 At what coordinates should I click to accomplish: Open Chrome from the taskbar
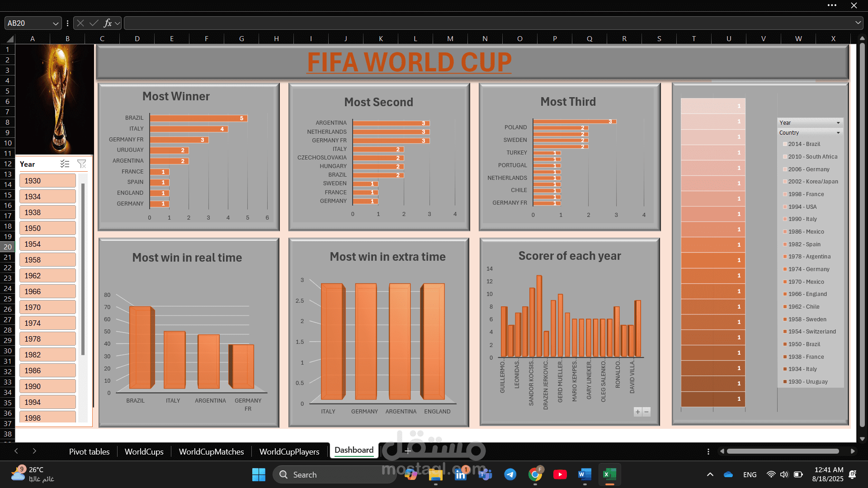[x=536, y=474]
